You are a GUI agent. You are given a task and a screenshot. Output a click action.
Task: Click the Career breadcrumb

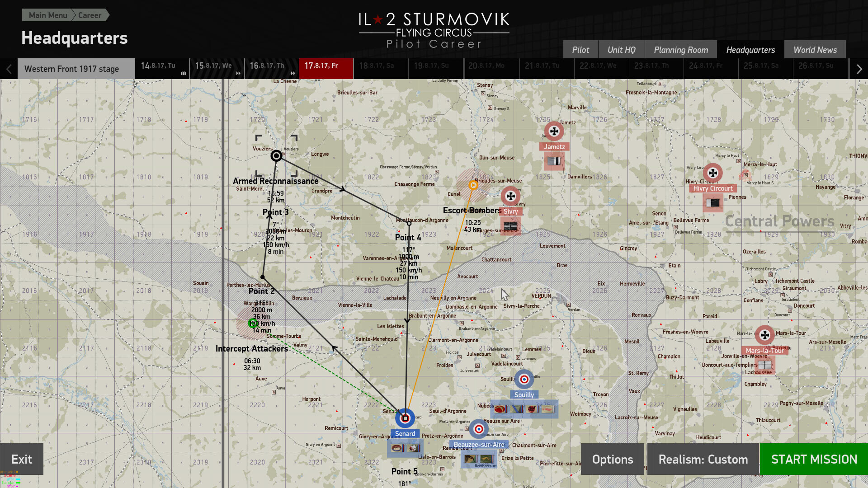coord(90,15)
